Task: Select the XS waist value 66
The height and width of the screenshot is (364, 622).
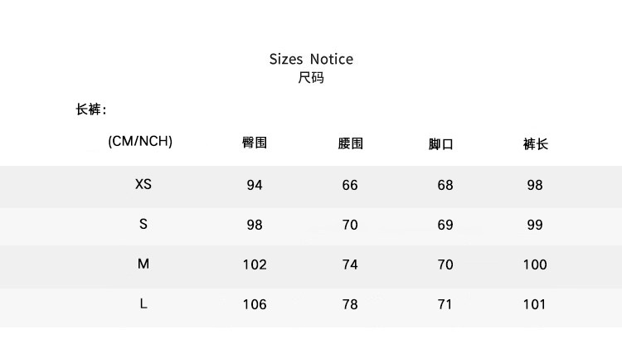Action: 350,185
